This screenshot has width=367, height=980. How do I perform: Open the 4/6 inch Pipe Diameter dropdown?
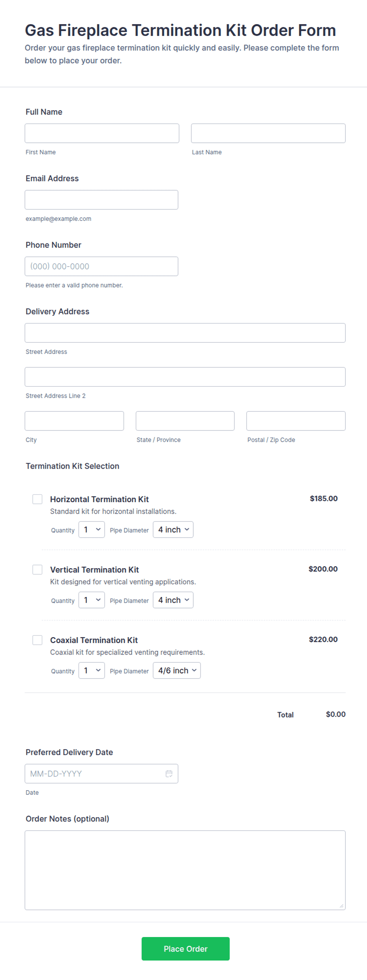[177, 670]
